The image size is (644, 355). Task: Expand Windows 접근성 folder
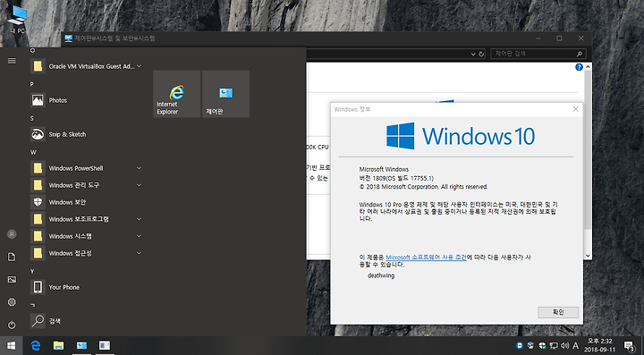coord(139,253)
